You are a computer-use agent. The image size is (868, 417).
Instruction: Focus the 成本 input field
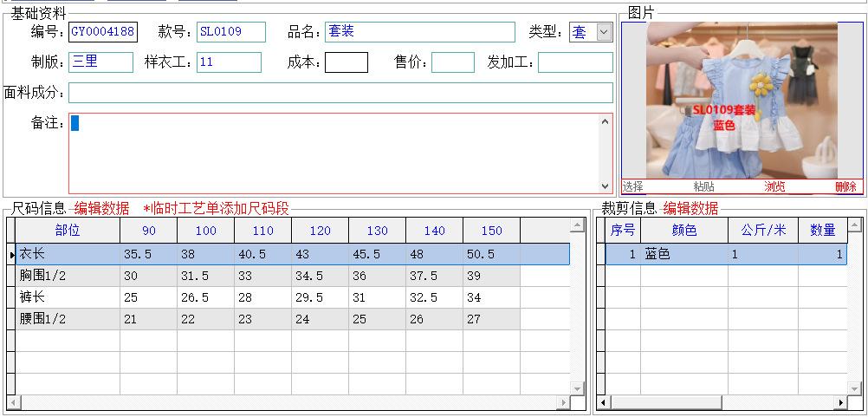tap(346, 62)
